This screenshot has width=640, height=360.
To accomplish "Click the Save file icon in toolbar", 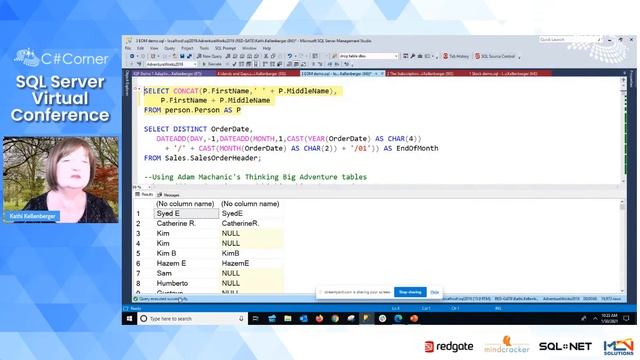I will click(182, 56).
